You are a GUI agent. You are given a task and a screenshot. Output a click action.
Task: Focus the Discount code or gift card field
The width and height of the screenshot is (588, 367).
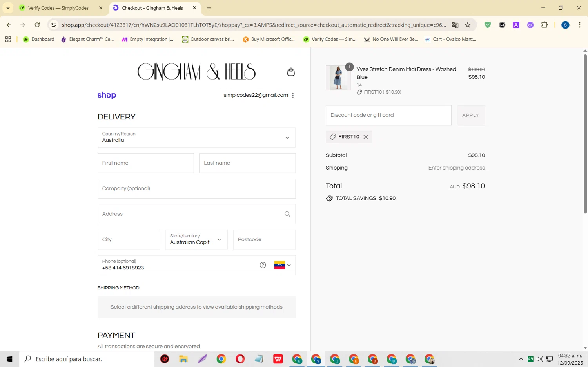(x=388, y=115)
